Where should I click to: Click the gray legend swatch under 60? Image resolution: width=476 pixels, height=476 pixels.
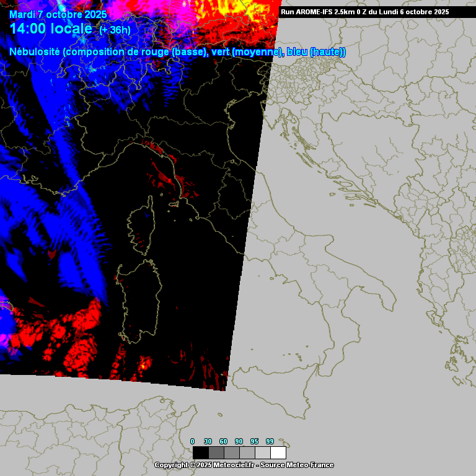tap(231, 452)
